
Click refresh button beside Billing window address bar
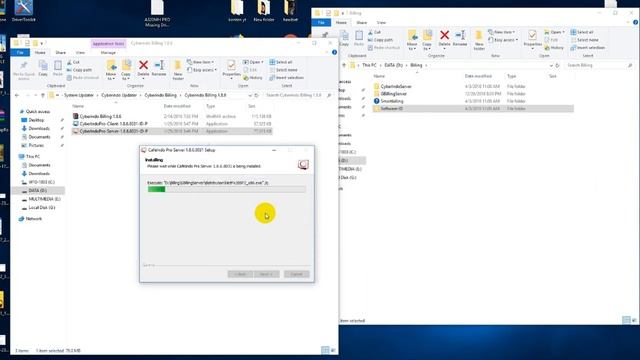pos(557,65)
